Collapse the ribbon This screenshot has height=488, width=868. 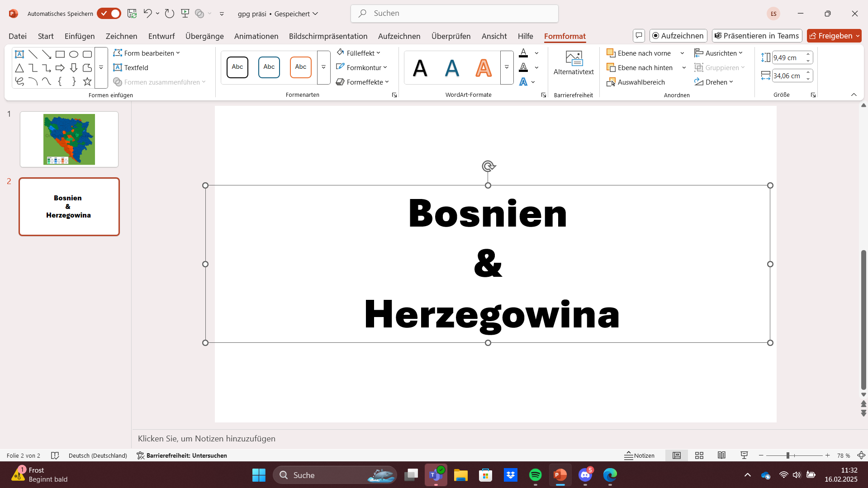click(854, 95)
